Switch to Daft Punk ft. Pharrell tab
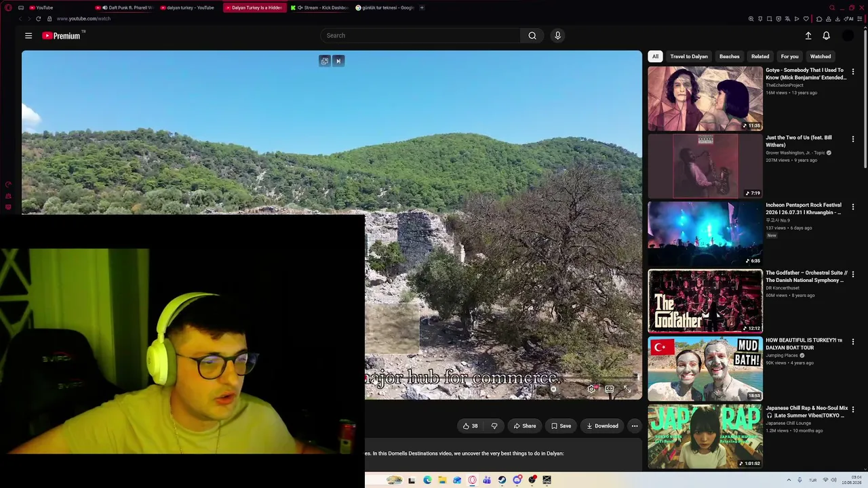 pos(125,7)
